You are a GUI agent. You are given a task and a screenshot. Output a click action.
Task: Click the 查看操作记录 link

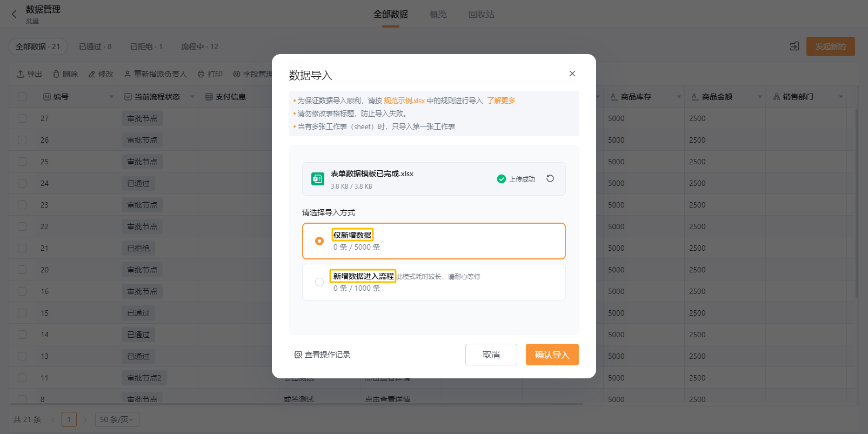pyautogui.click(x=323, y=355)
